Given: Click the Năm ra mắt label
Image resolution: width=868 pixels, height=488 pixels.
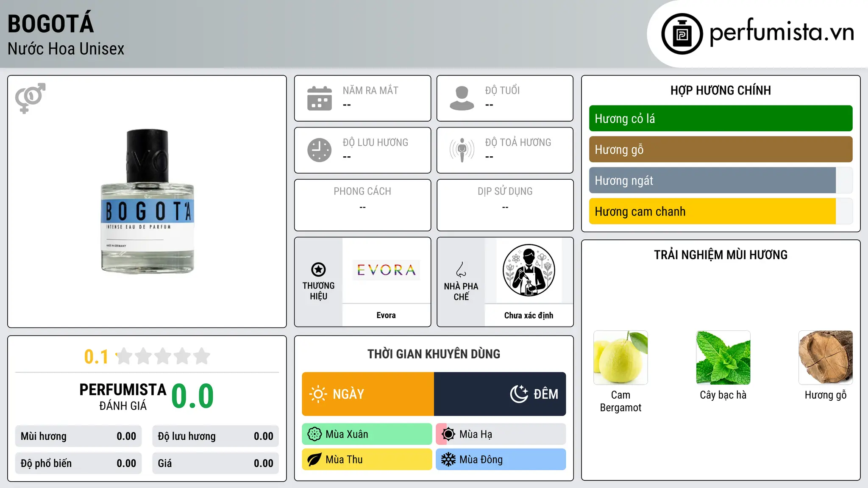Looking at the screenshot, I should [x=370, y=90].
